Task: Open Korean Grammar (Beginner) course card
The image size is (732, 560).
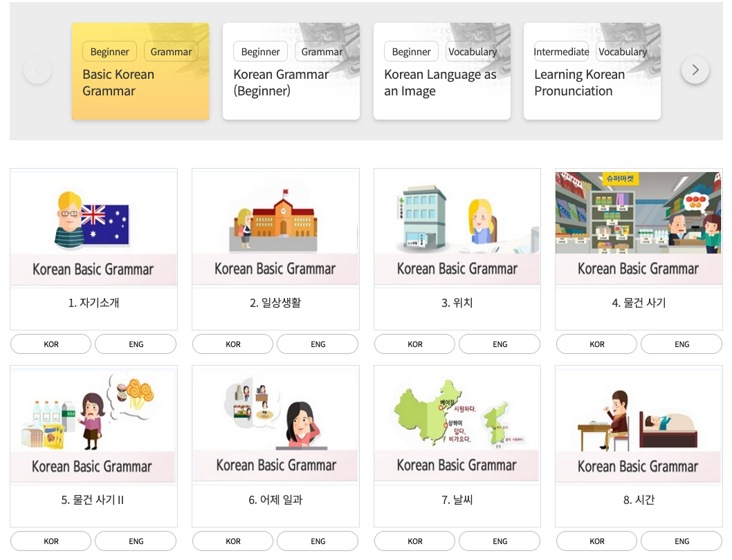Action: point(291,72)
